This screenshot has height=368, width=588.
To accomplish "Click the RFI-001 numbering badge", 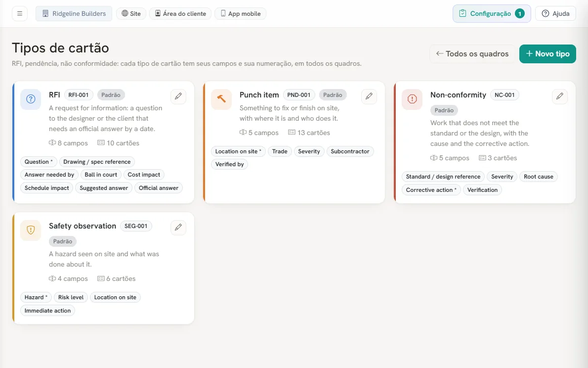I will [79, 94].
